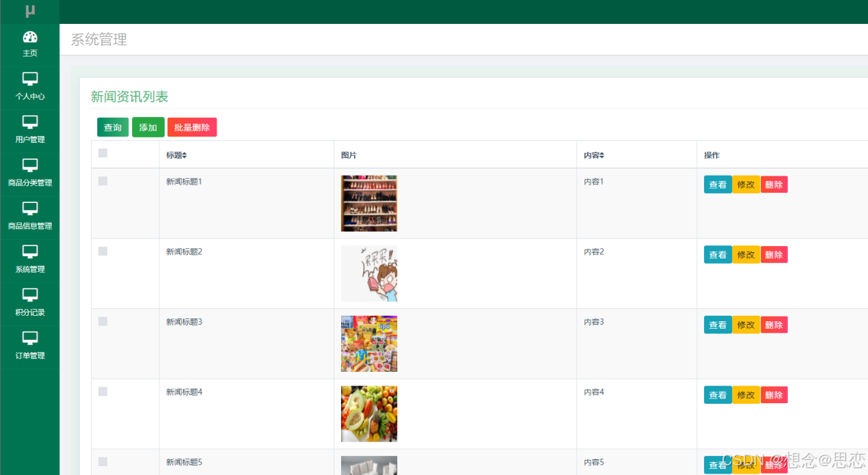Delete 新闻标题2 with 删除 button
Viewport: 868px width, 475px height.
click(x=774, y=255)
